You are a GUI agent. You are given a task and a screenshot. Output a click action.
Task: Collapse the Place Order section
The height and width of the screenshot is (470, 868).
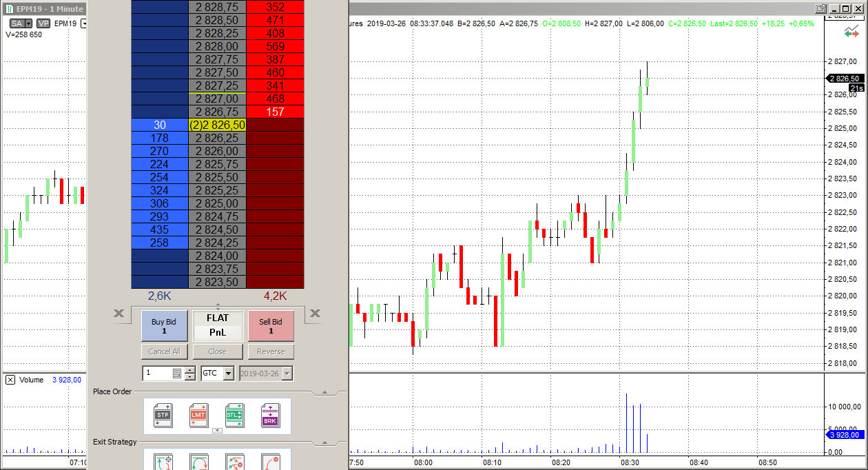[x=323, y=392]
